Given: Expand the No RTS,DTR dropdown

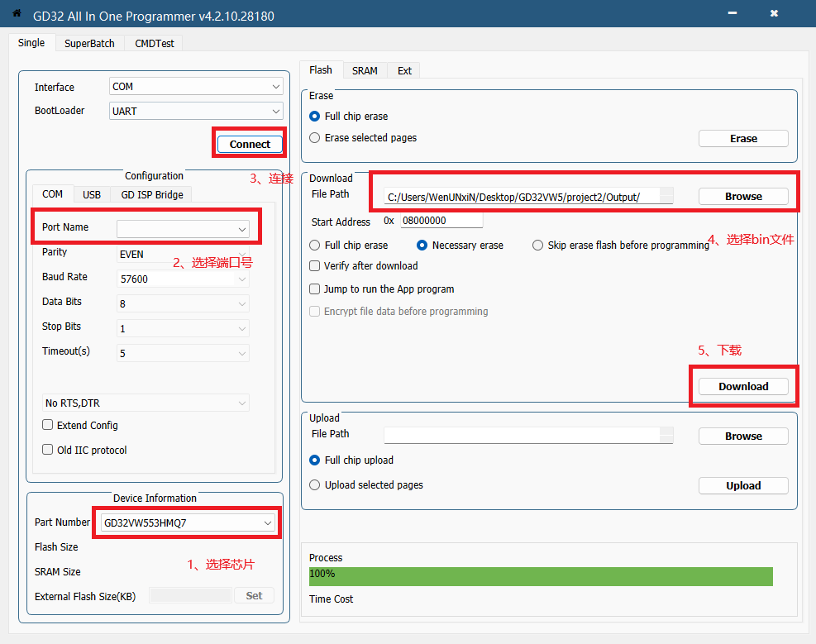Looking at the screenshot, I should tap(146, 403).
